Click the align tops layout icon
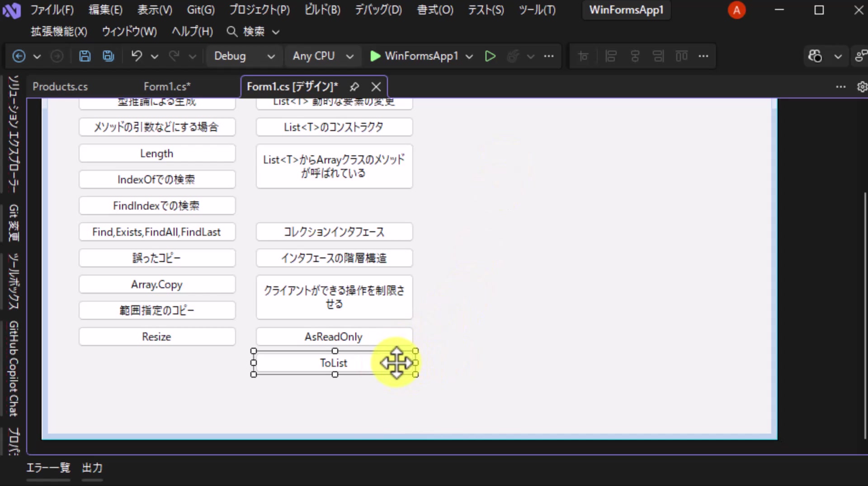The image size is (868, 486). click(x=682, y=56)
